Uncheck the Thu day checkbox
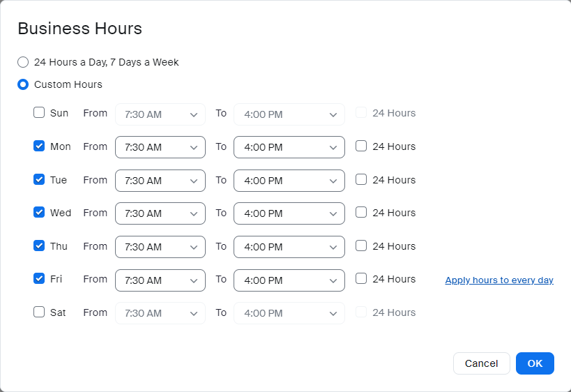Image resolution: width=571 pixels, height=392 pixels. tap(39, 246)
